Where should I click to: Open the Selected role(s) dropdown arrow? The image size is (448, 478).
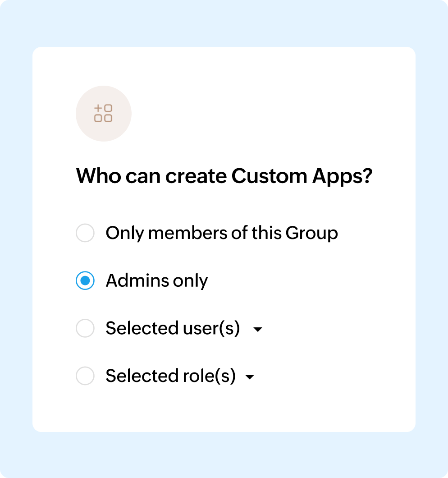(x=250, y=377)
